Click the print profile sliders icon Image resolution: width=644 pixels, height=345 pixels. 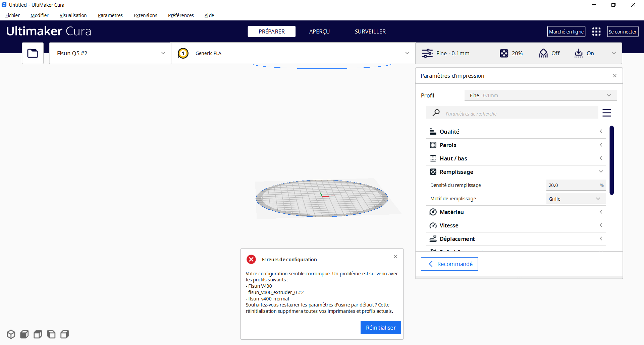pyautogui.click(x=427, y=53)
